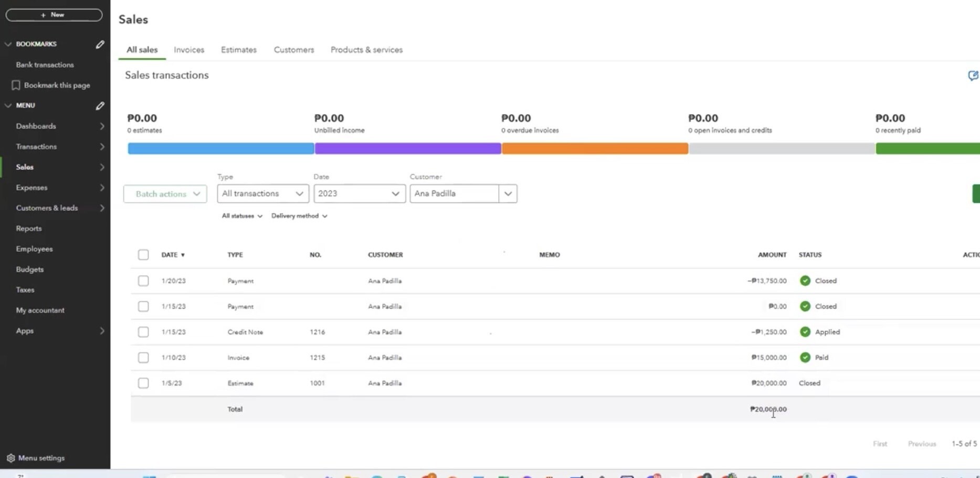The image size is (980, 478).
Task: Click the purple unbilled income bar
Action: click(408, 148)
